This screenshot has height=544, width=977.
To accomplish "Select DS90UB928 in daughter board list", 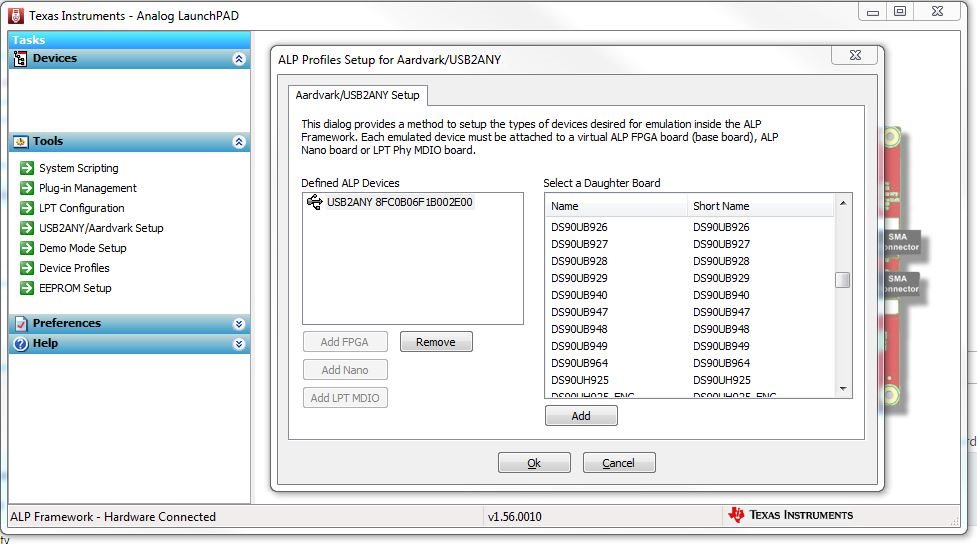I will coord(689,261).
